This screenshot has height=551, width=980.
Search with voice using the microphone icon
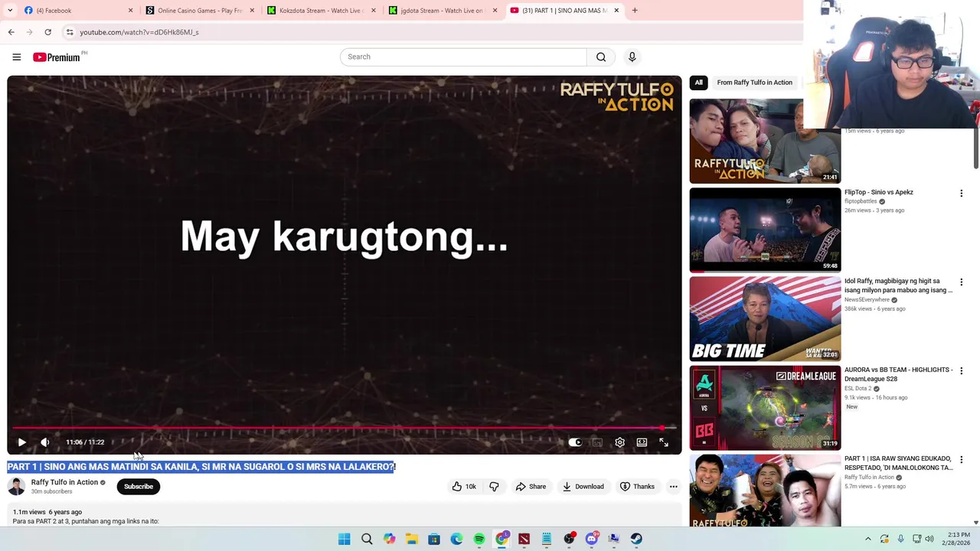pos(632,57)
